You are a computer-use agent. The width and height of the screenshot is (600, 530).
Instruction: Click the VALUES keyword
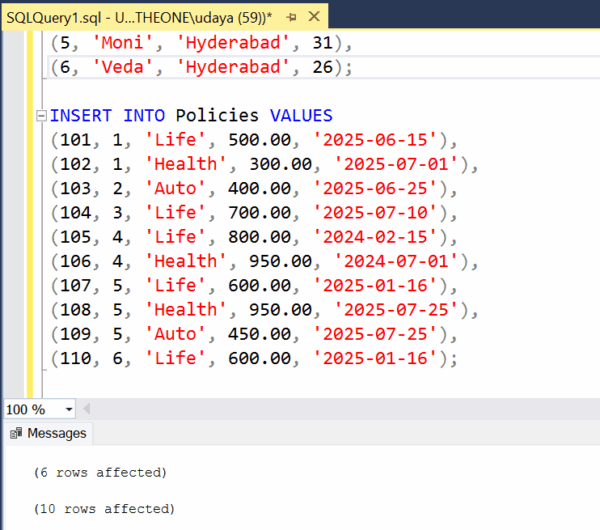tap(300, 116)
